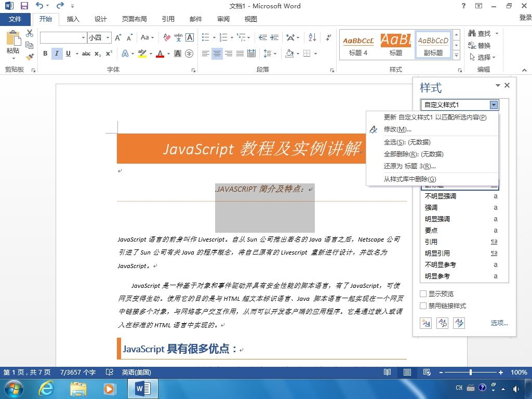The image size is (532, 399).
Task: Click the phonetic guide wén icon
Action: (x=179, y=37)
